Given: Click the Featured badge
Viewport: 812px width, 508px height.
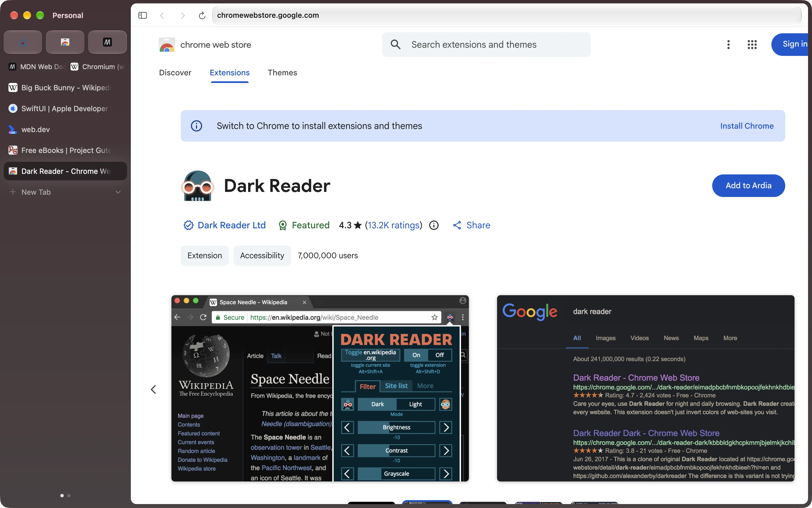Looking at the screenshot, I should tap(304, 225).
